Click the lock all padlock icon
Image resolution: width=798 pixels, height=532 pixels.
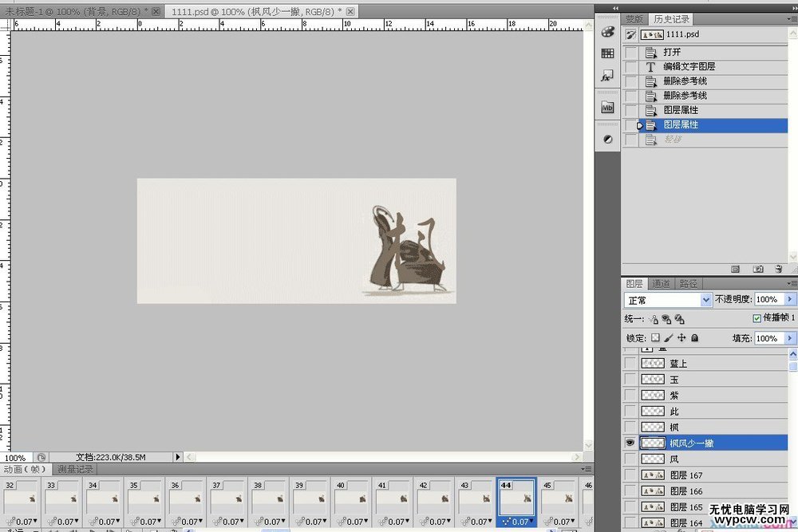point(694,338)
